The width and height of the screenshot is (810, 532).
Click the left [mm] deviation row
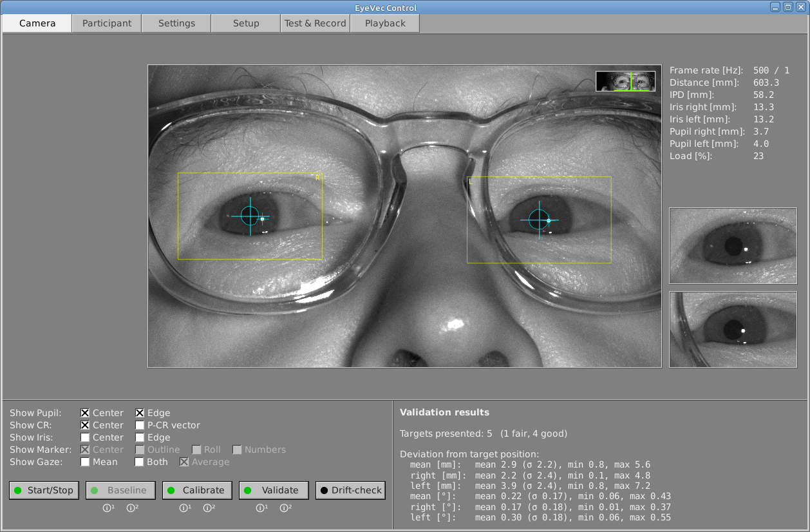click(531, 486)
